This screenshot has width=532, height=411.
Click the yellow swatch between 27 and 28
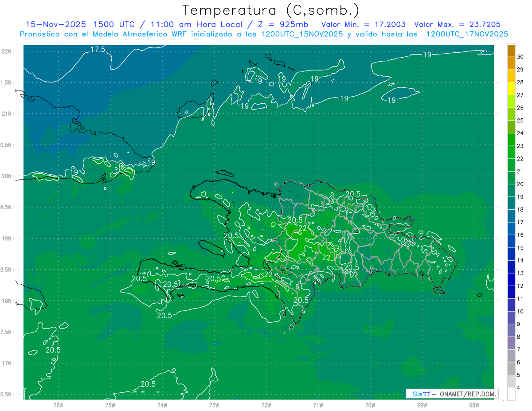pyautogui.click(x=511, y=89)
